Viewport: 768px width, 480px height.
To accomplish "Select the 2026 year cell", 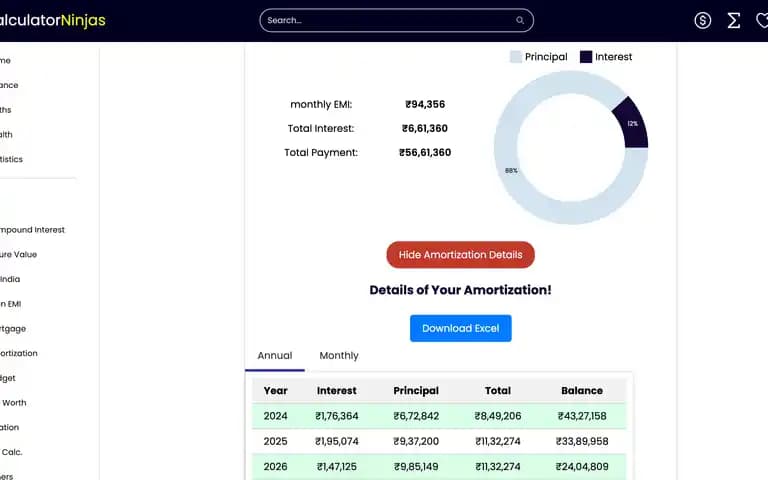I will pos(275,466).
